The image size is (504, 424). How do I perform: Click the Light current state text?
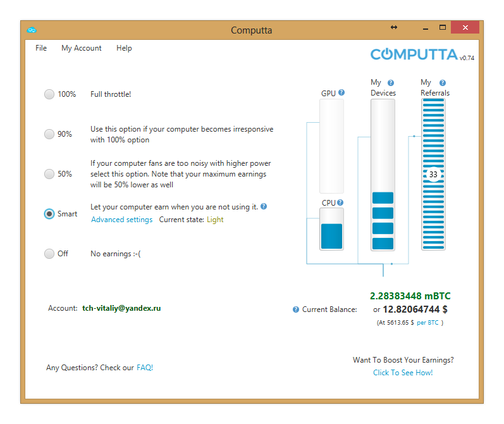pos(215,220)
